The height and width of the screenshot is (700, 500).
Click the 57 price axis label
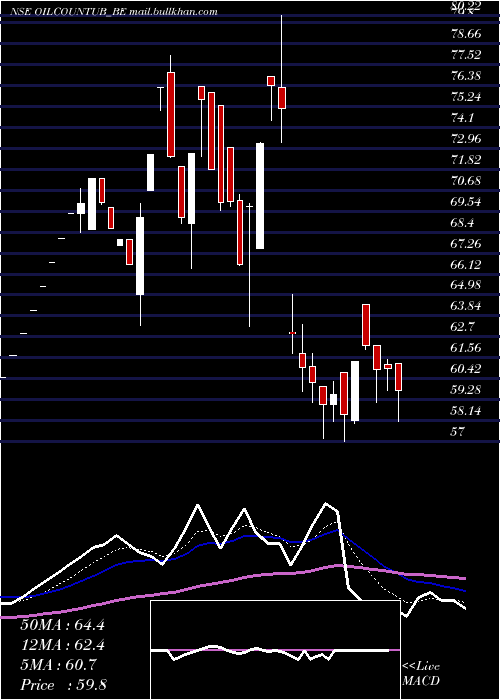click(x=458, y=432)
